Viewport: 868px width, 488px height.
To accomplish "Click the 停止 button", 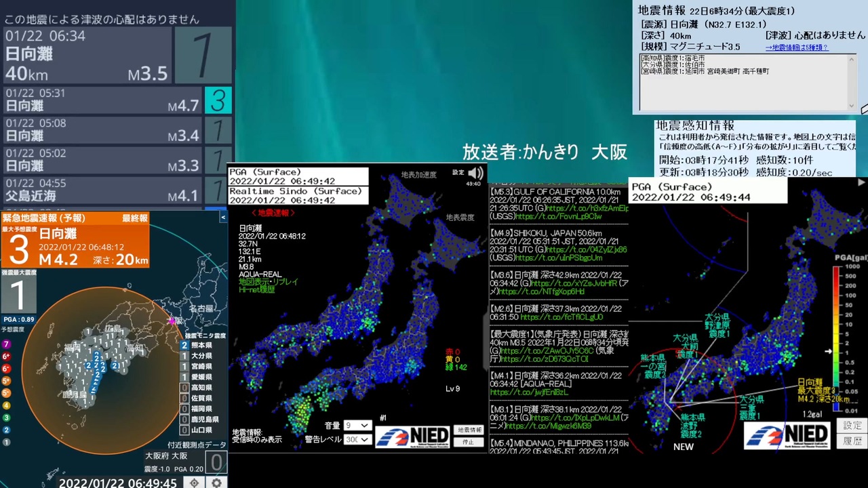I will (469, 442).
